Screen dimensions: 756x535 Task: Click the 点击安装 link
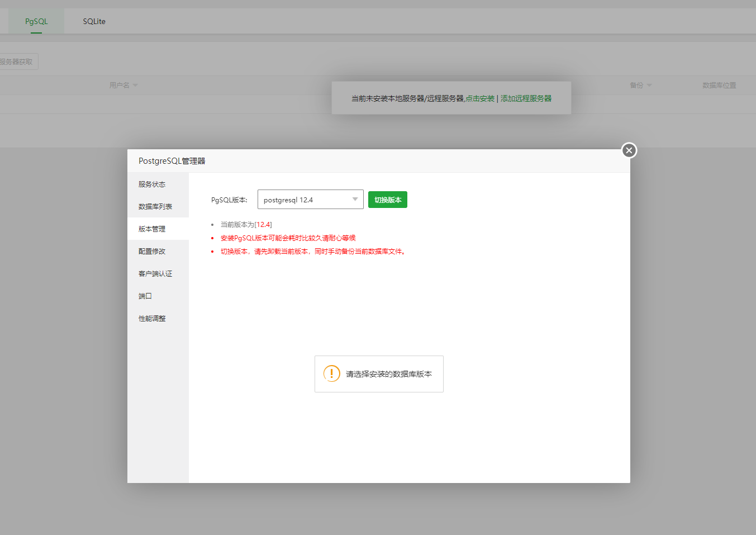click(480, 98)
